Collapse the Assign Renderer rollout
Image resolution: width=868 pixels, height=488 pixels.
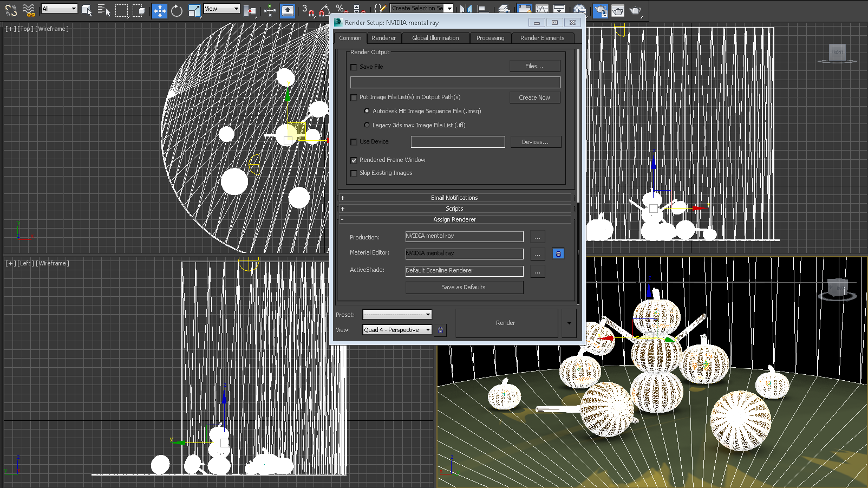(x=454, y=219)
